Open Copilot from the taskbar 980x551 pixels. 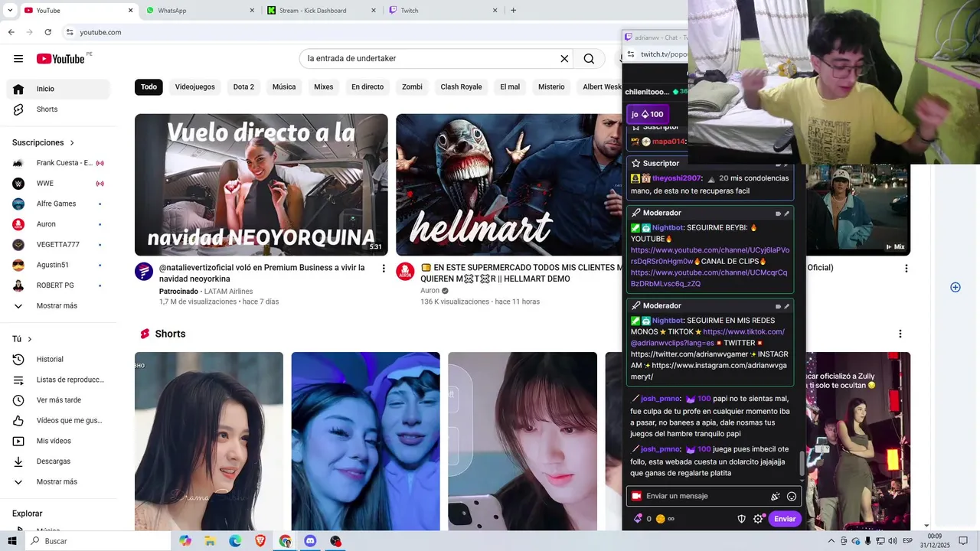[x=185, y=541]
